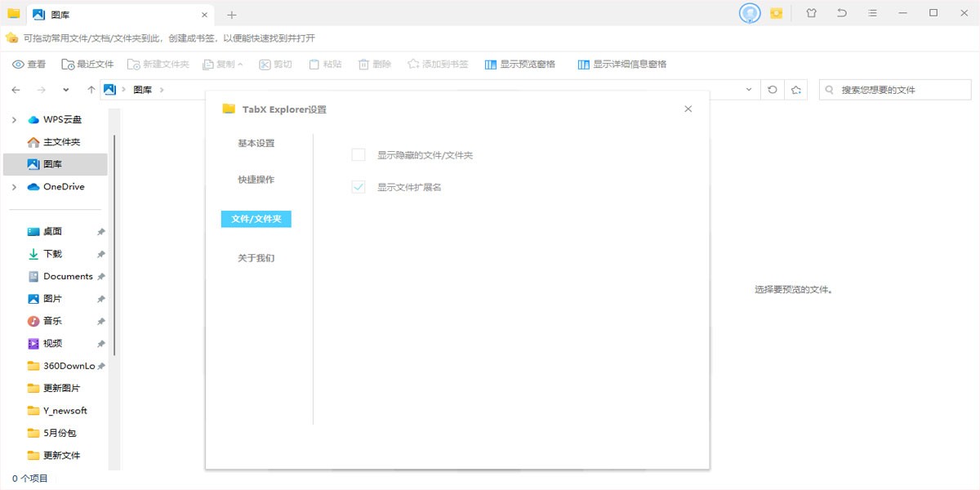
Task: Refresh the current folder
Action: tap(773, 90)
